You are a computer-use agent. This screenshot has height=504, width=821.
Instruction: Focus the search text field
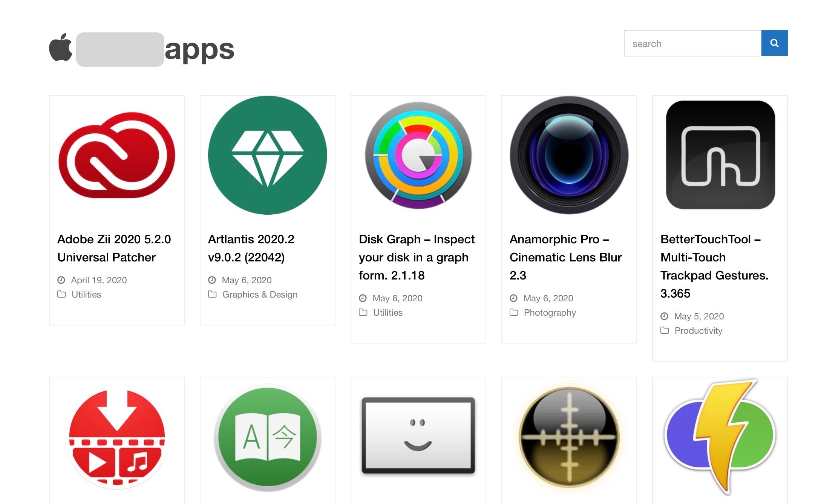[692, 44]
